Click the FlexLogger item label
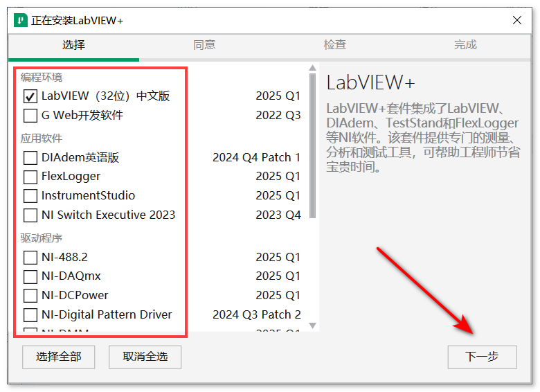Image resolution: width=540 pixels, height=392 pixels. (71, 177)
